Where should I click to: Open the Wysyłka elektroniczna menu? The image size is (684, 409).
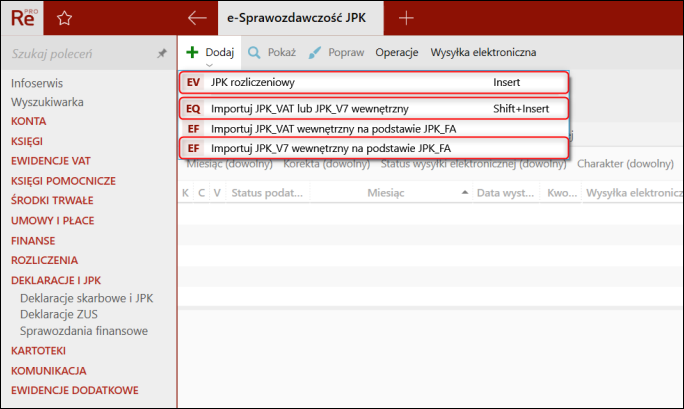pos(483,51)
